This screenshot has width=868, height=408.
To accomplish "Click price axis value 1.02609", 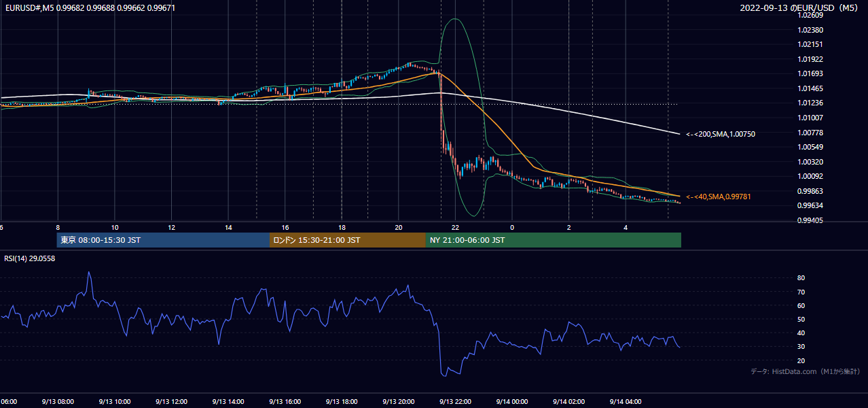I will tap(810, 15).
